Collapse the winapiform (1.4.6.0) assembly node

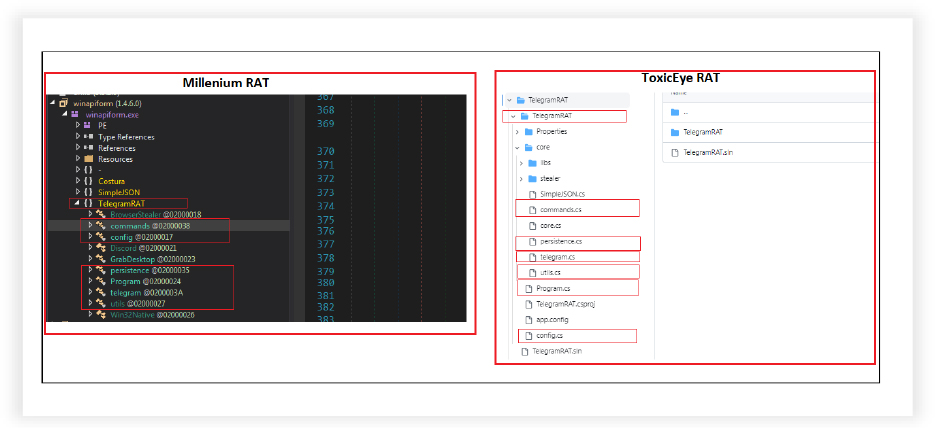52,103
